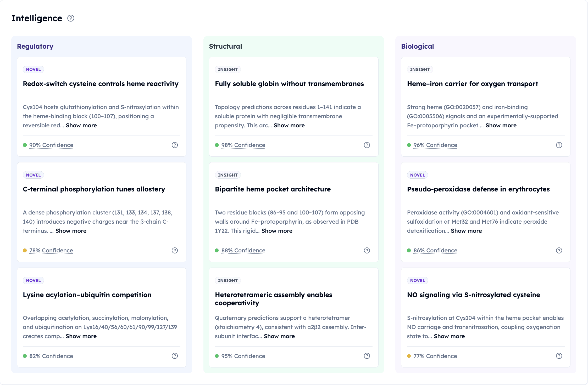Click the 77% Confidence link
588x385 pixels.
[435, 356]
